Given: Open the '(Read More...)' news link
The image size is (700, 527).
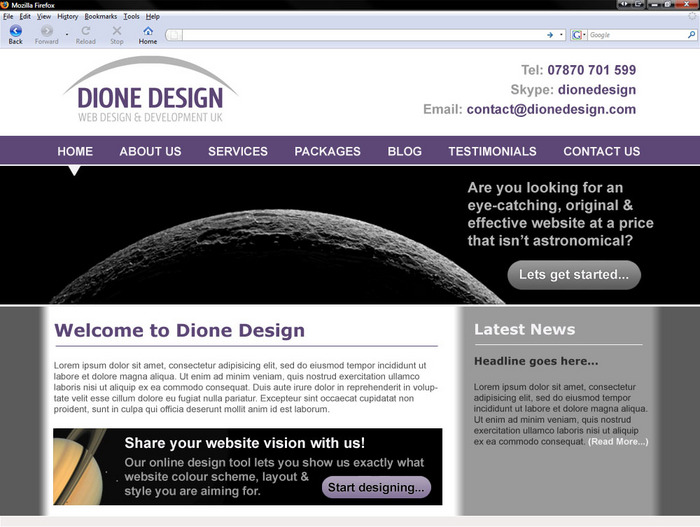Looking at the screenshot, I should pos(618,442).
